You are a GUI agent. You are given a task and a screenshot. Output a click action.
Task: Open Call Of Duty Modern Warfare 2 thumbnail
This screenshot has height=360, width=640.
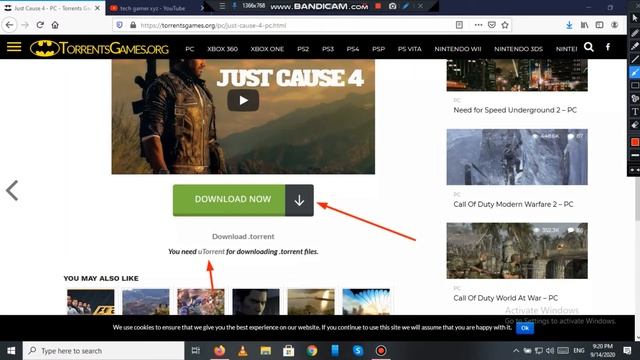click(x=517, y=157)
